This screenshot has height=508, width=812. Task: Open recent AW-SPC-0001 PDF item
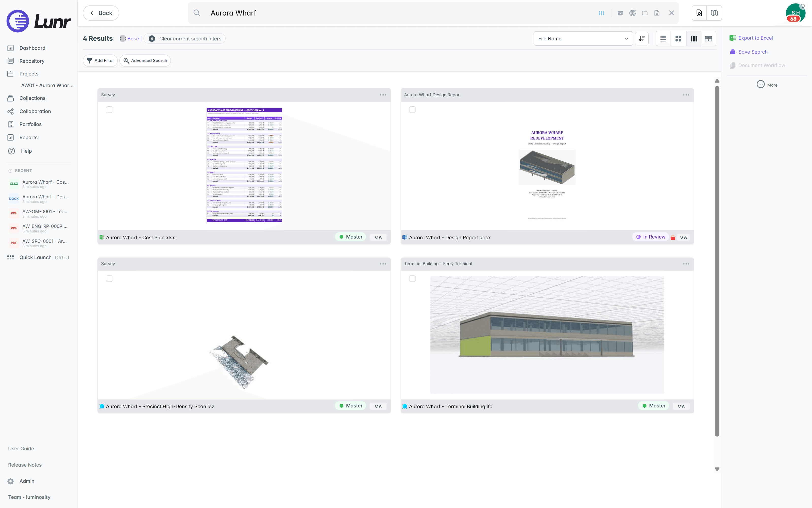(x=39, y=243)
